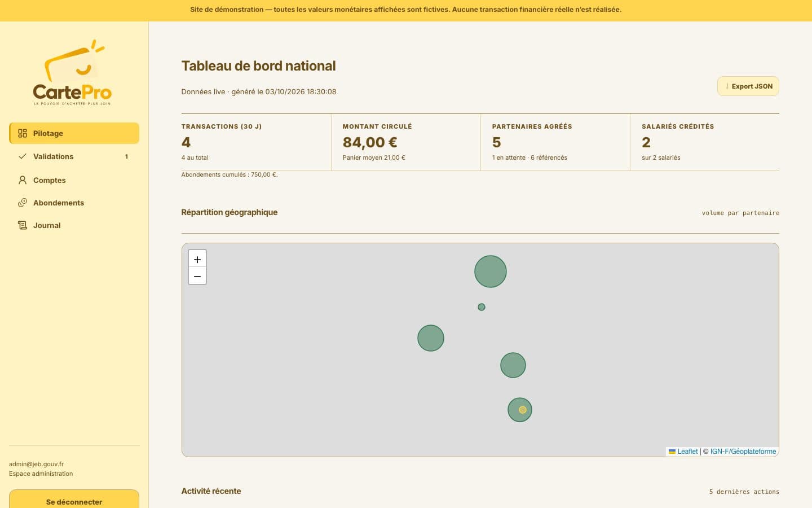This screenshot has height=508, width=812.
Task: Click the Validations badge count 1
Action: point(126,156)
